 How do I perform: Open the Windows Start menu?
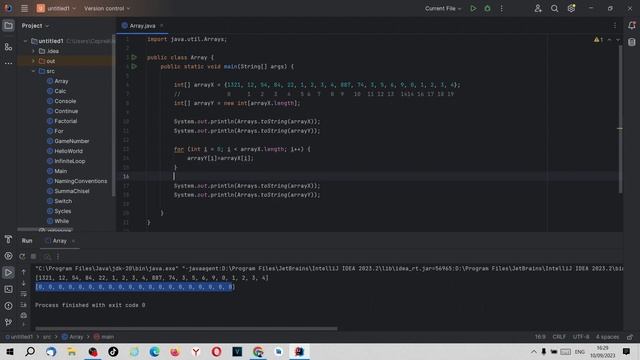pyautogui.click(x=10, y=351)
